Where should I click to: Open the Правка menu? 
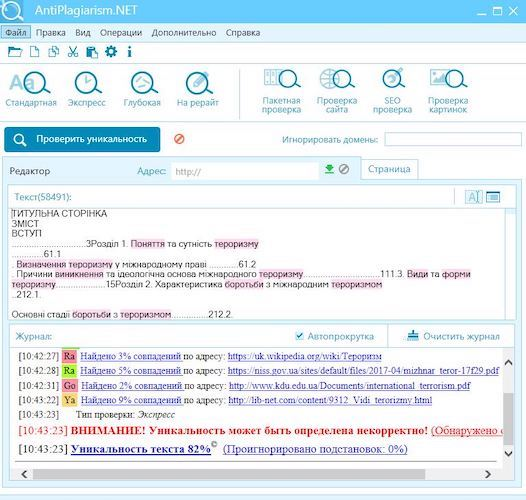pyautogui.click(x=51, y=33)
